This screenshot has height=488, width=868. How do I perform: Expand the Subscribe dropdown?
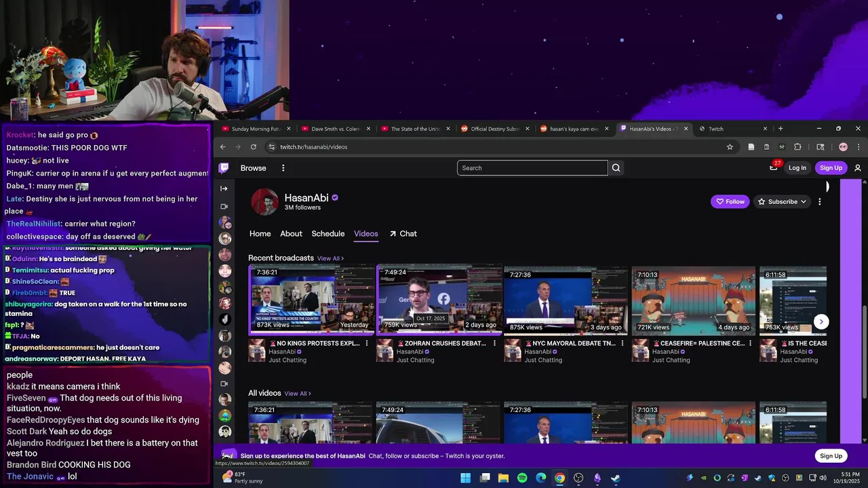[x=804, y=201]
